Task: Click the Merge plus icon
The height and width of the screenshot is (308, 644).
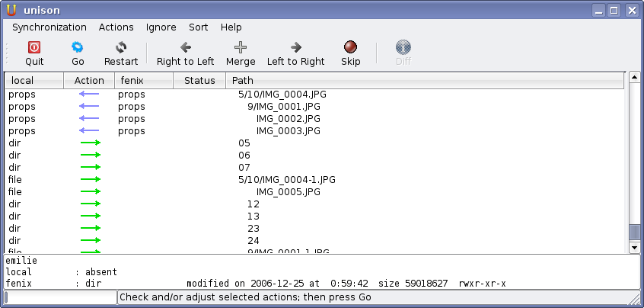Action: coord(241,47)
